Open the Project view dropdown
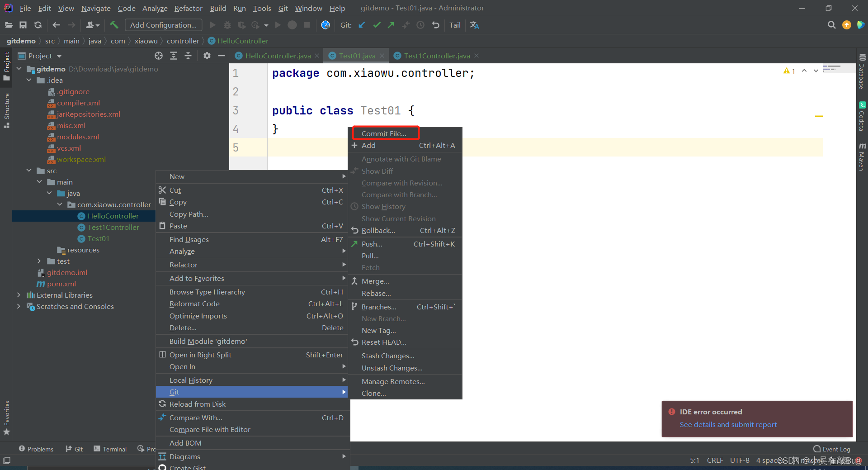 59,56
